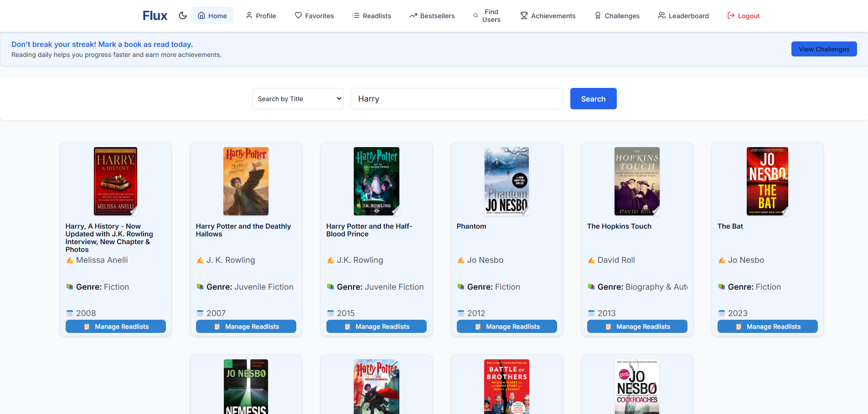868x414 pixels.
Task: Click the Flux logo
Action: click(x=155, y=15)
